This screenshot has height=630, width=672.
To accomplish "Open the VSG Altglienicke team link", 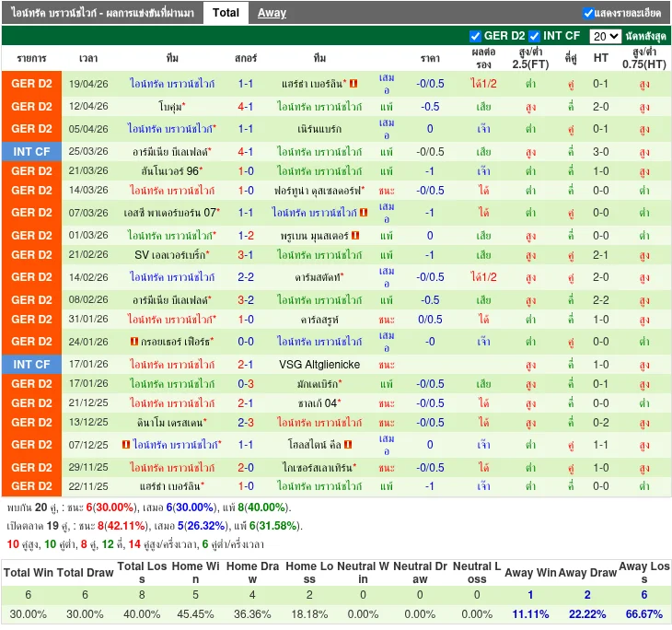I will point(319,365).
